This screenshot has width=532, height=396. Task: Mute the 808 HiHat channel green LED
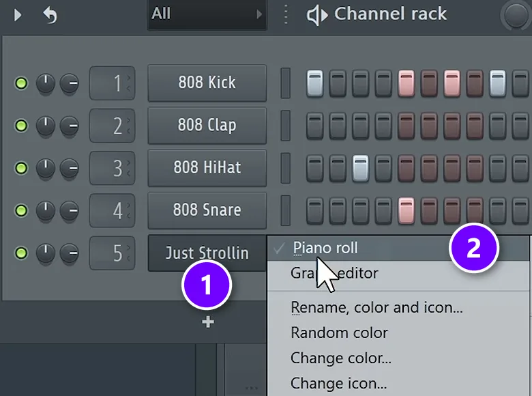tap(21, 168)
